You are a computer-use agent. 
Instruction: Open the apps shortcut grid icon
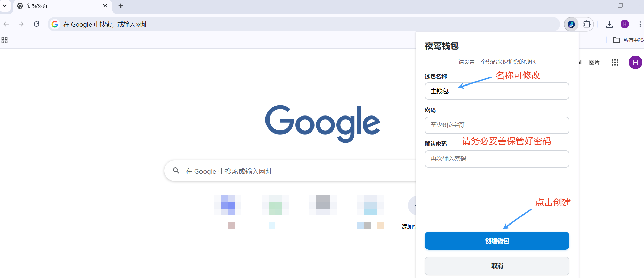tap(5, 40)
